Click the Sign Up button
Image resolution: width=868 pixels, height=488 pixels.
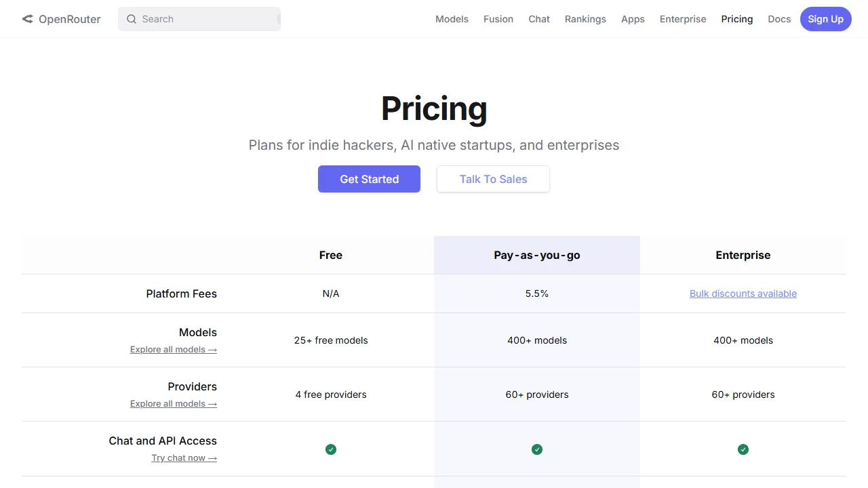(x=826, y=19)
